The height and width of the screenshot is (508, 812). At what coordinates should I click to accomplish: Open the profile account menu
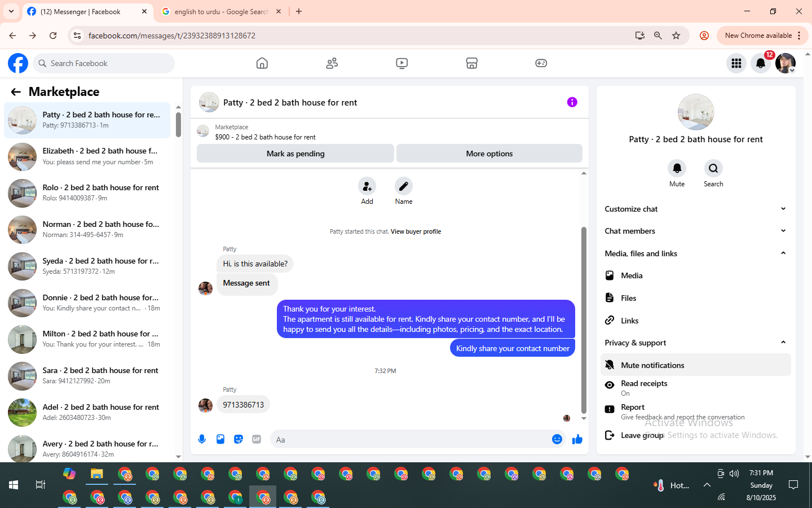[x=785, y=63]
